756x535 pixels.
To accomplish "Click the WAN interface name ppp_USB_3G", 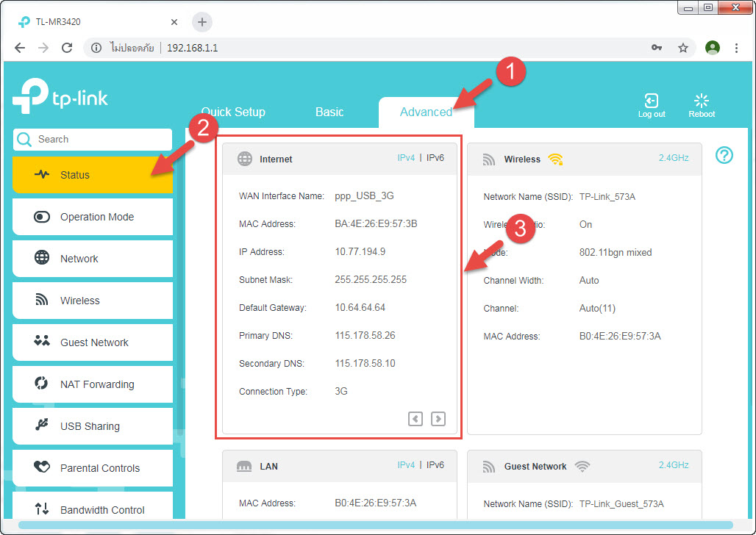I will [365, 195].
